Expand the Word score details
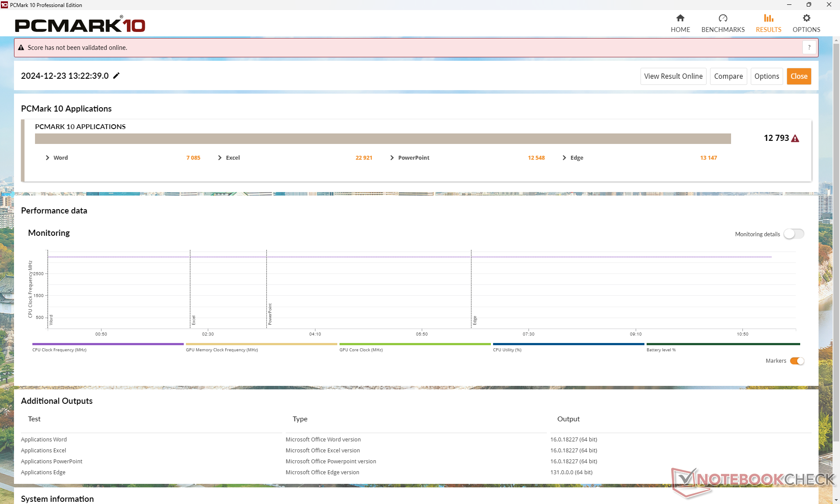This screenshot has height=504, width=840. [48, 158]
